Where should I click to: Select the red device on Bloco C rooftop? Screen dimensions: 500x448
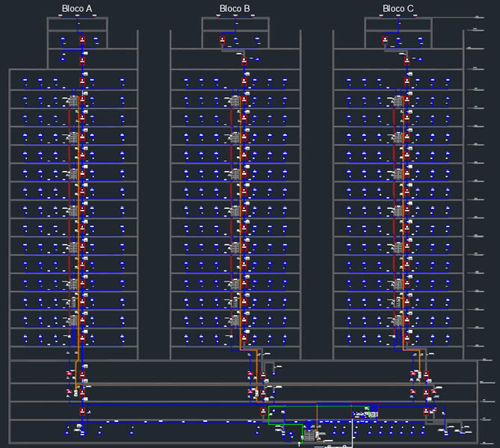pyautogui.click(x=385, y=40)
